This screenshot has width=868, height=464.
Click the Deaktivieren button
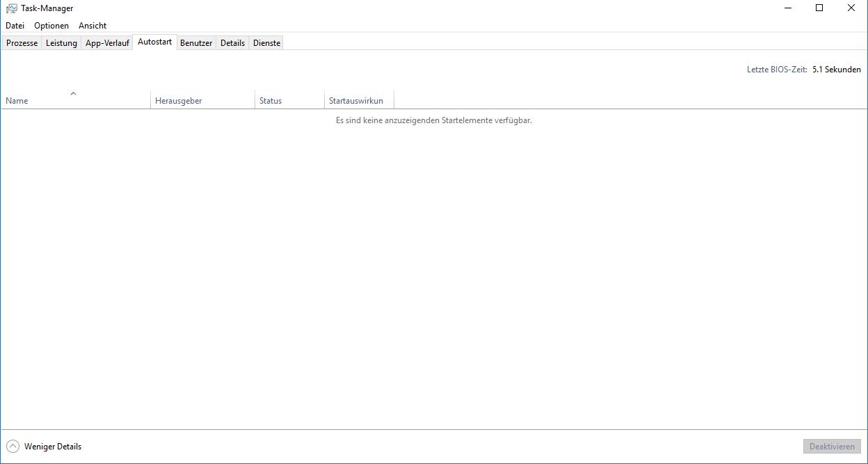point(832,447)
